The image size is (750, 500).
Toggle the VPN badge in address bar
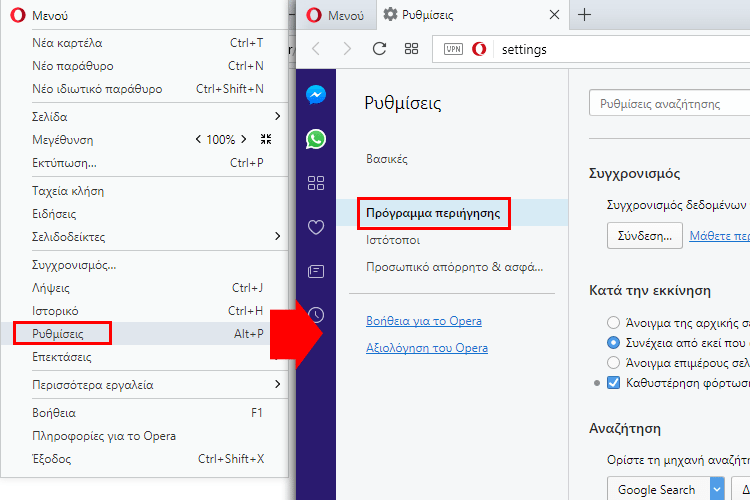(453, 49)
